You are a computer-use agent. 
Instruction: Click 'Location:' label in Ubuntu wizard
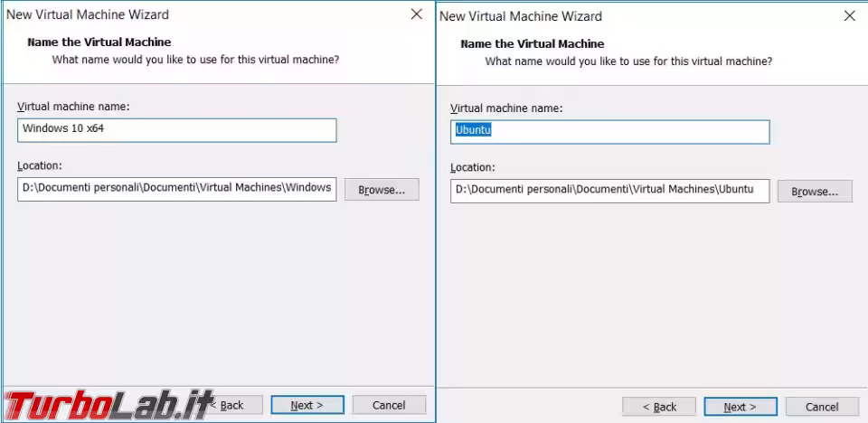(x=472, y=166)
